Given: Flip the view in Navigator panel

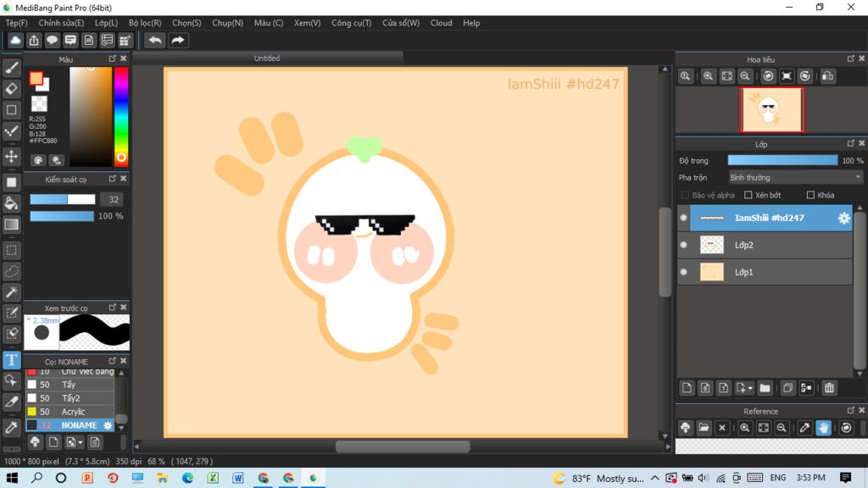Looking at the screenshot, I should (x=827, y=76).
